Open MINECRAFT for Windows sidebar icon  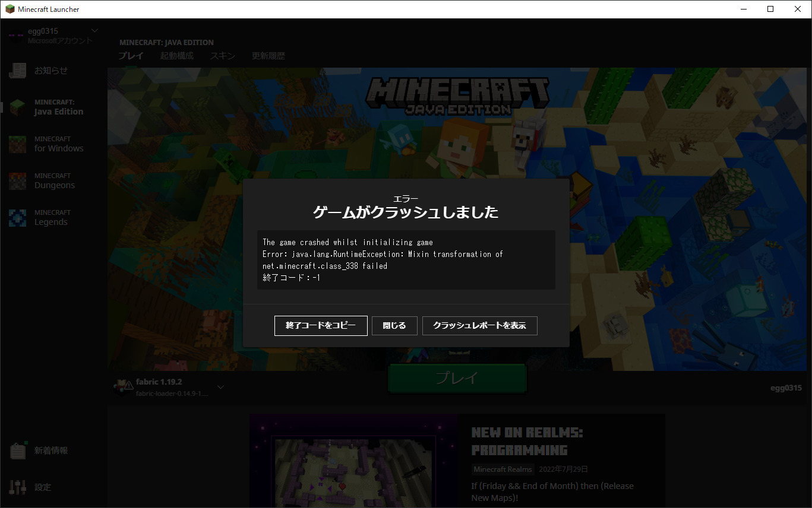tap(17, 144)
